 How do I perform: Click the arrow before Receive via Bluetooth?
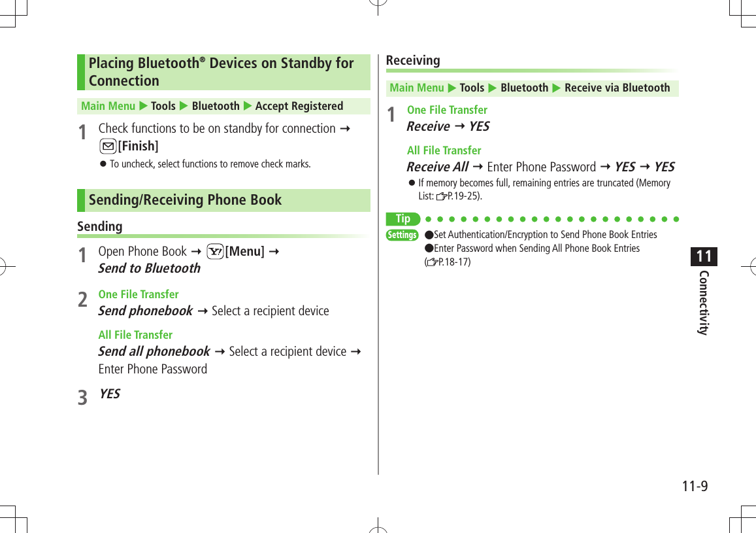click(557, 88)
